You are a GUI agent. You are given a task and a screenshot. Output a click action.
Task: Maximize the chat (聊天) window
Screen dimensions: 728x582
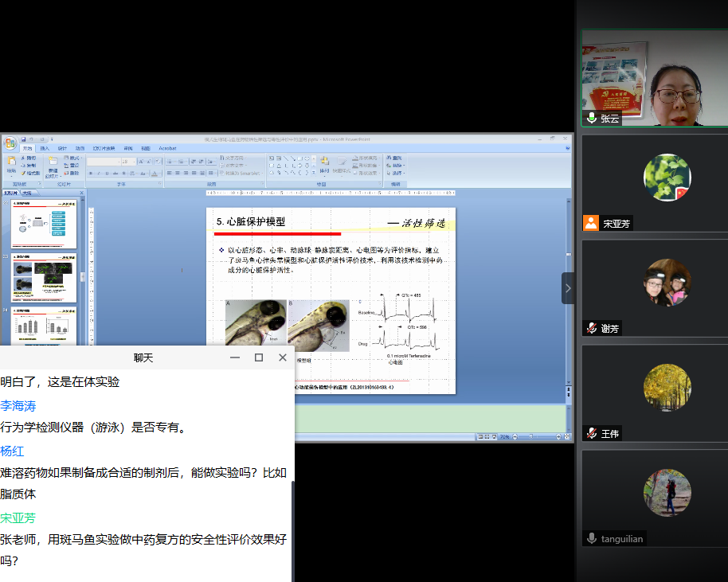click(x=259, y=357)
